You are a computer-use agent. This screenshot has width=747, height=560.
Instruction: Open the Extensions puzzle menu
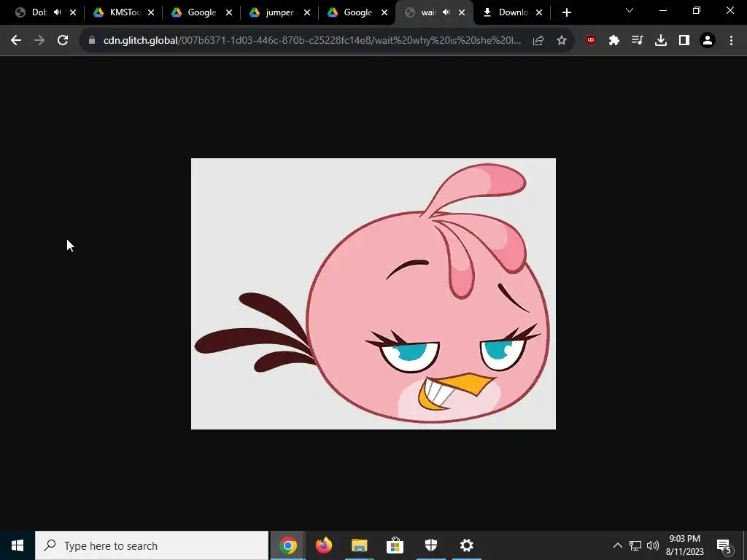click(614, 41)
